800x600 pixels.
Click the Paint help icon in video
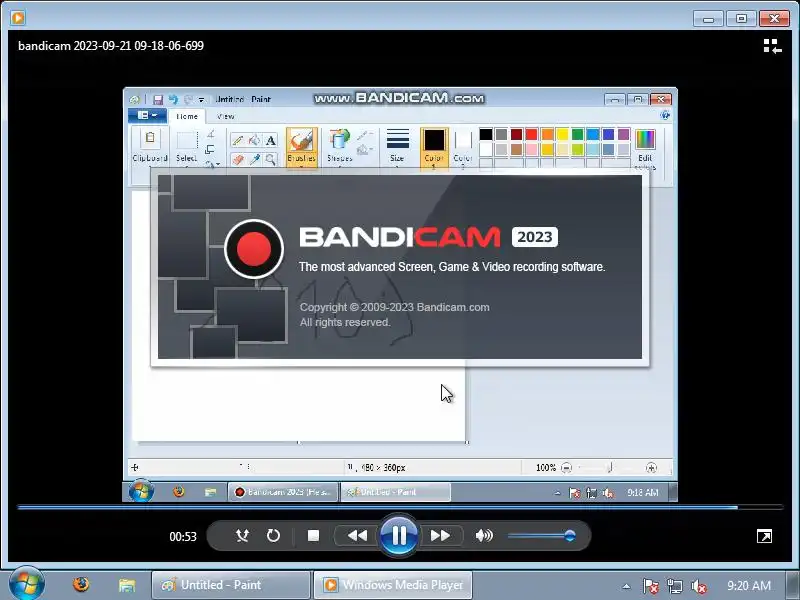tap(665, 115)
